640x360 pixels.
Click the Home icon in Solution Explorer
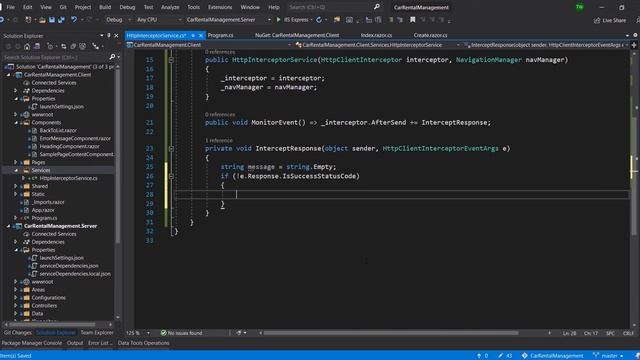(27, 47)
